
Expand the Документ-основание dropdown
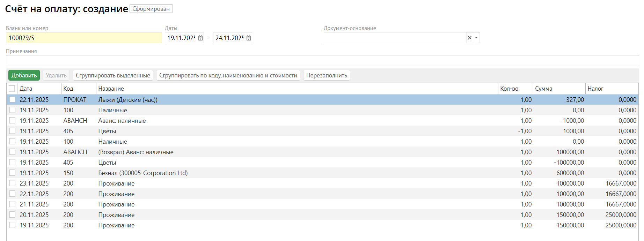tap(476, 38)
